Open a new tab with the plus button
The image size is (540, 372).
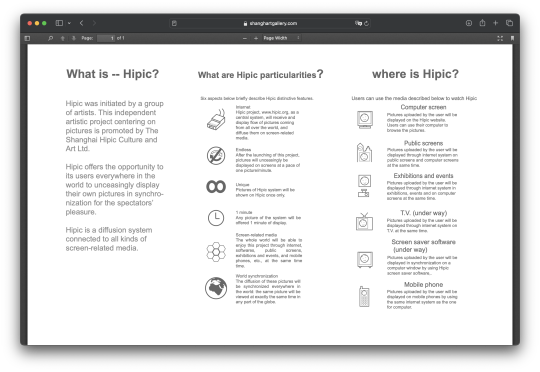point(496,23)
